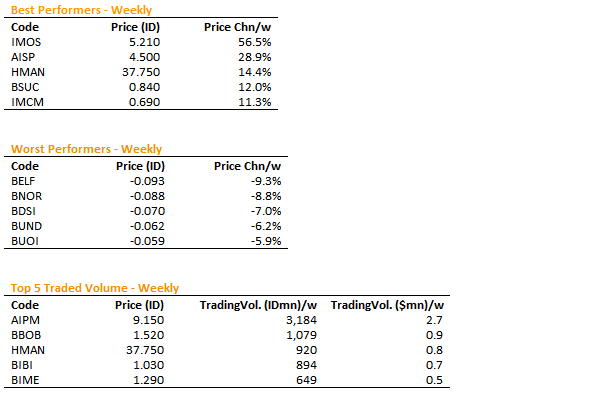Click the BUND code cell
The height and width of the screenshot is (395, 600).
pos(26,226)
